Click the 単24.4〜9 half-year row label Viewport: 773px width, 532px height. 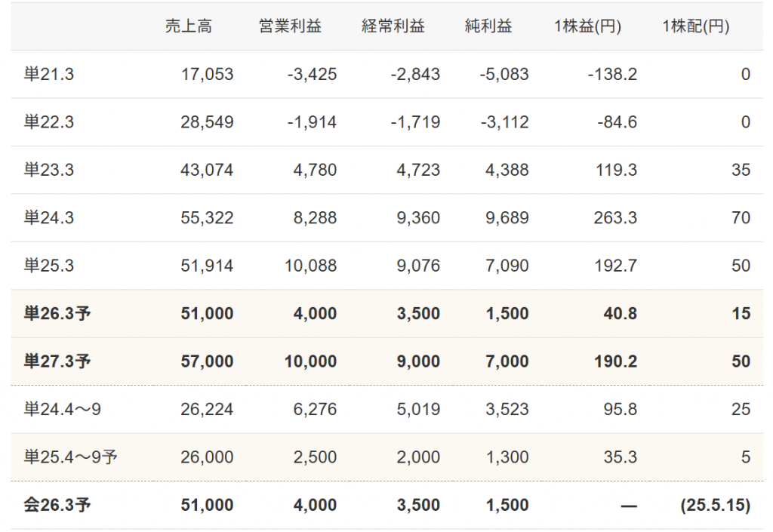click(63, 409)
